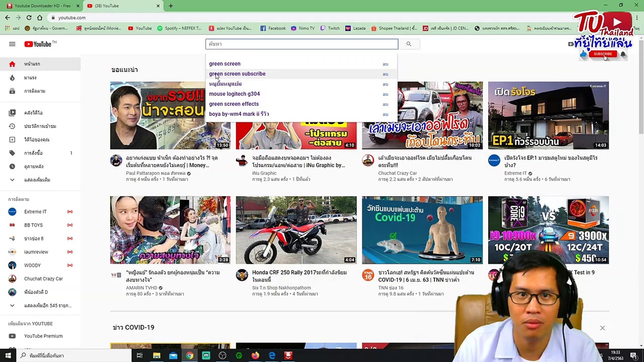The image size is (644, 362).
Task: Dismiss the COVID-19 news section
Action: tap(602, 328)
